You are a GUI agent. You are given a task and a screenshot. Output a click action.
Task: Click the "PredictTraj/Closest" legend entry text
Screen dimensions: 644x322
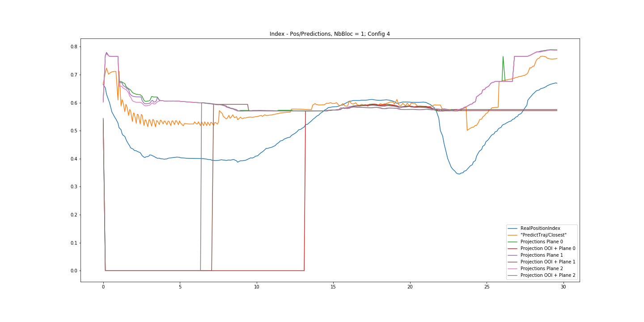[x=543, y=235]
